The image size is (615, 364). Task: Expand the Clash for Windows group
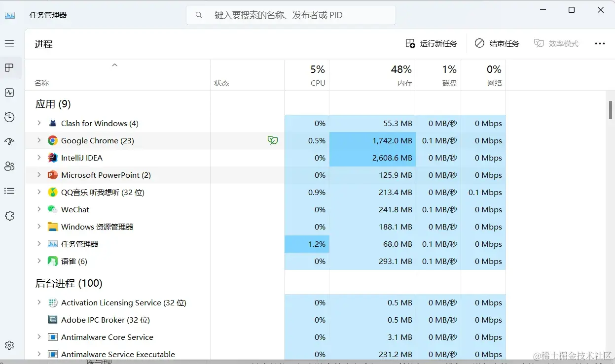(39, 123)
